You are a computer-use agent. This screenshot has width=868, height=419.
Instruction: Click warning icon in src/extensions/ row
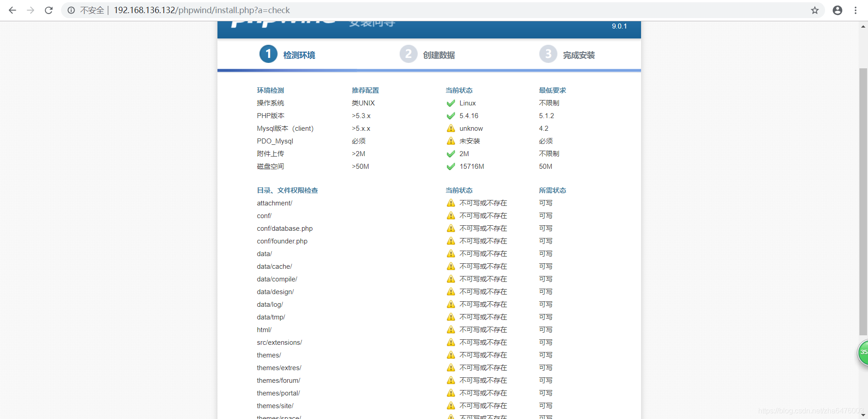(x=451, y=343)
